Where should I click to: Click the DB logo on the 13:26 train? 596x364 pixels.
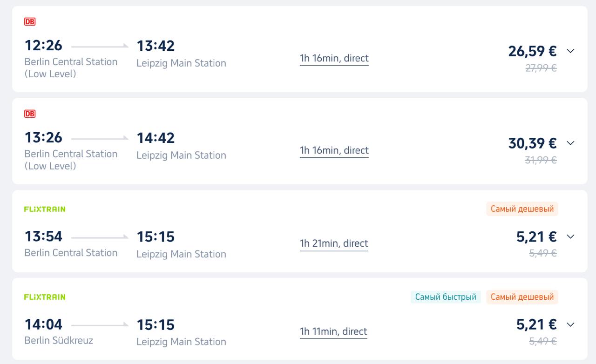[30, 114]
